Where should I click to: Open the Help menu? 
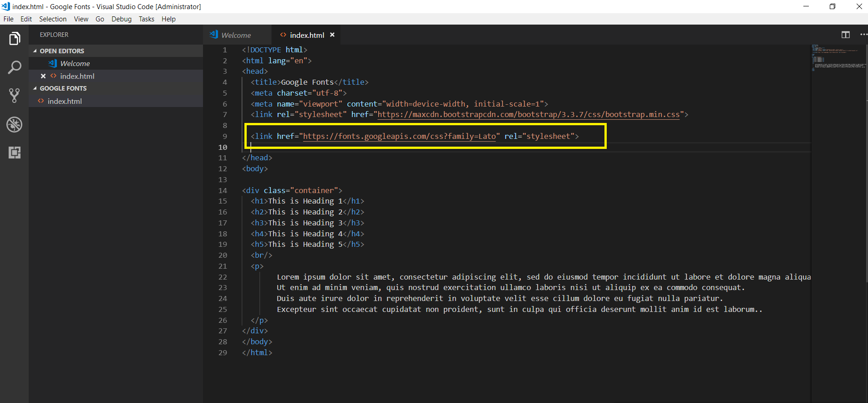coord(168,19)
